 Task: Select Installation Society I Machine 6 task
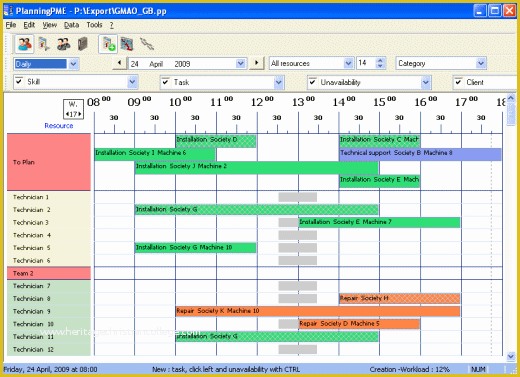click(x=155, y=154)
